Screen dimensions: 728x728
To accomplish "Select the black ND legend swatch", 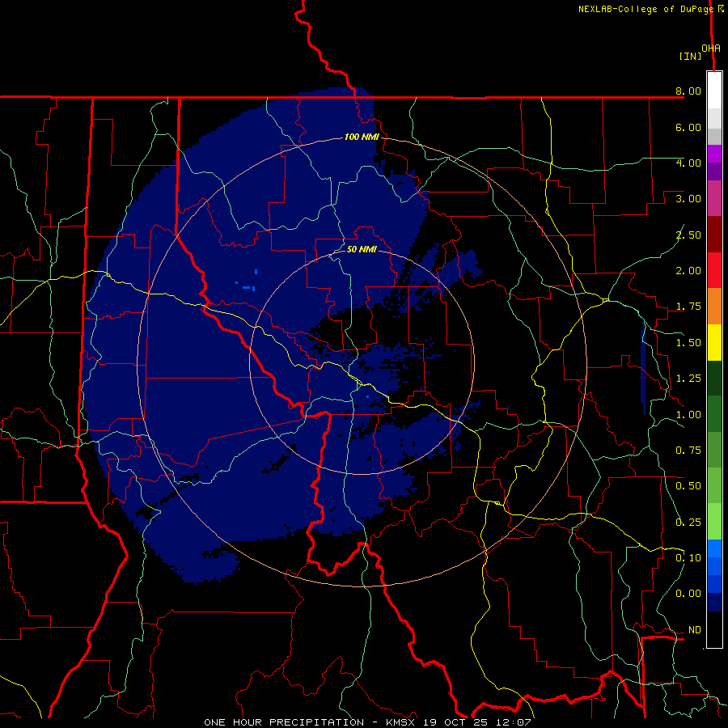I will point(714,629).
